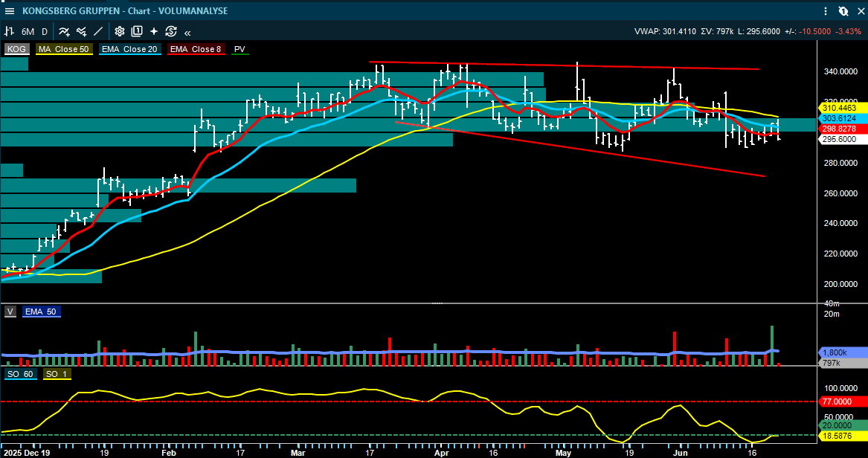Open the hamburger menu beside the chart title
Screen dimensions: 868x458
[10, 10]
